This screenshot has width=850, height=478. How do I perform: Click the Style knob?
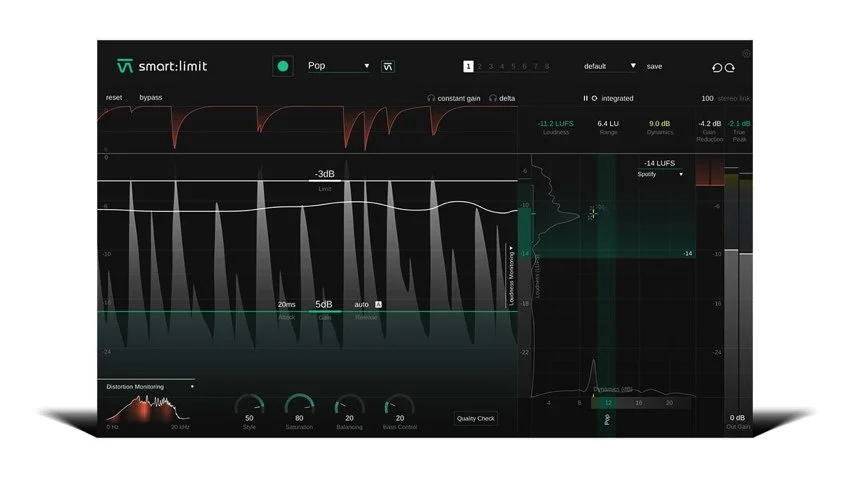[249, 405]
